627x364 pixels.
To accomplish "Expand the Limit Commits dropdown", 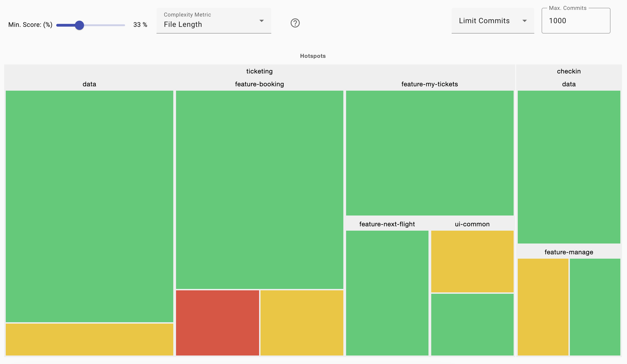I will pos(492,21).
